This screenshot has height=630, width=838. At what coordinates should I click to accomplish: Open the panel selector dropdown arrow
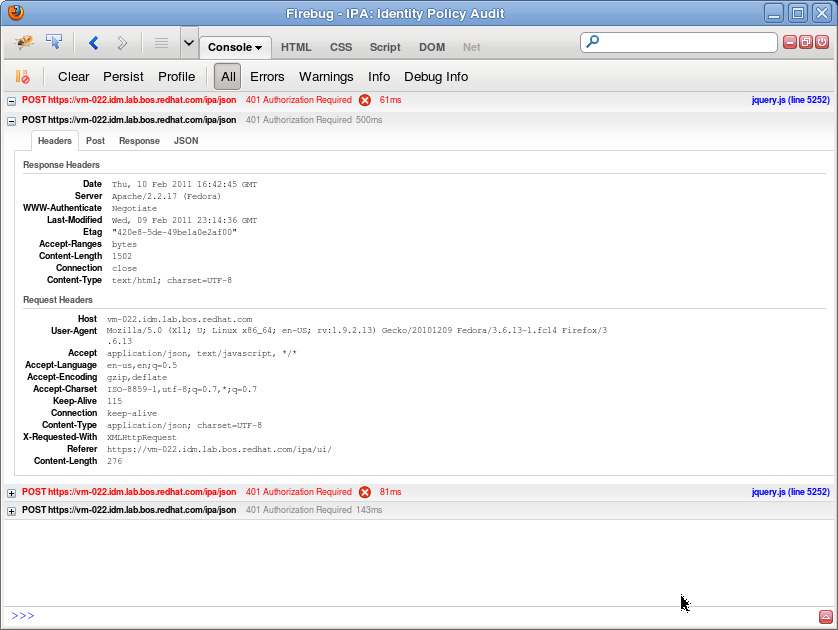tap(189, 43)
